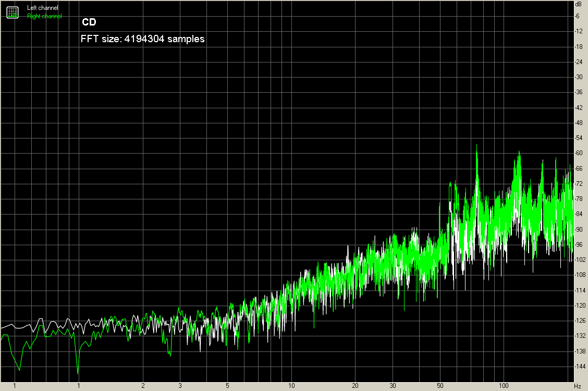This screenshot has height=391, width=588.
Task: Click the spectrum graph icon beside the legend
Action: 13,12
